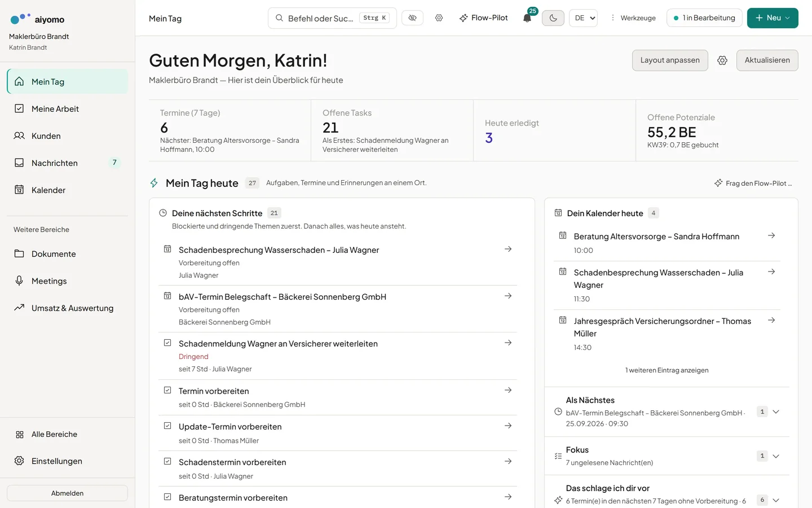
Task: Open the Termine (7 Tage) stat card
Action: (230, 130)
